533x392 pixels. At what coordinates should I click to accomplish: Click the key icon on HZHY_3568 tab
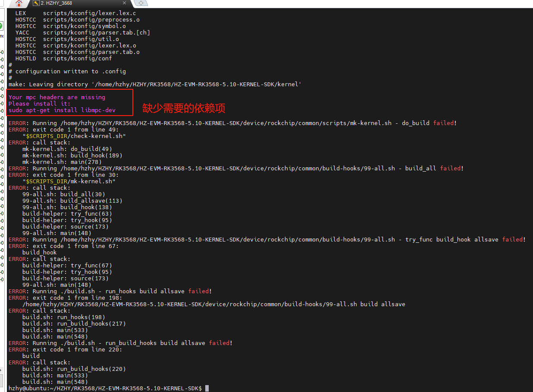[36, 3]
